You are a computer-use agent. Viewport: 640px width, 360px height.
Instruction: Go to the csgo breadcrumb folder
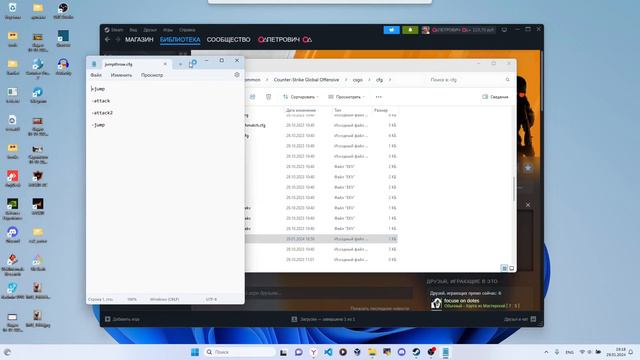click(358, 80)
